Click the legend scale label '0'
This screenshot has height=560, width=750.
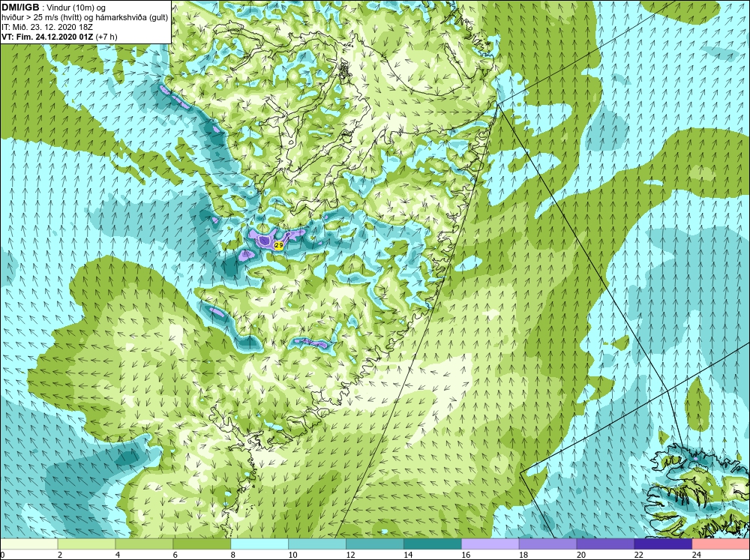[x=3, y=555]
